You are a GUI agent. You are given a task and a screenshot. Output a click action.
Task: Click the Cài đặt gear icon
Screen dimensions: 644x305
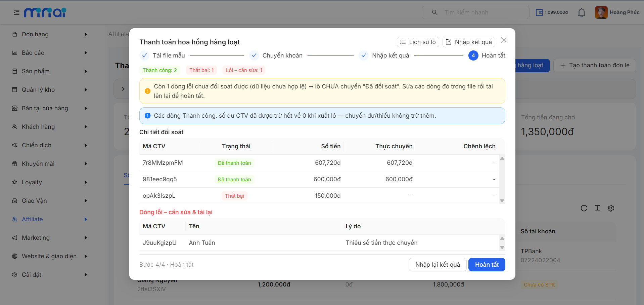(15, 275)
